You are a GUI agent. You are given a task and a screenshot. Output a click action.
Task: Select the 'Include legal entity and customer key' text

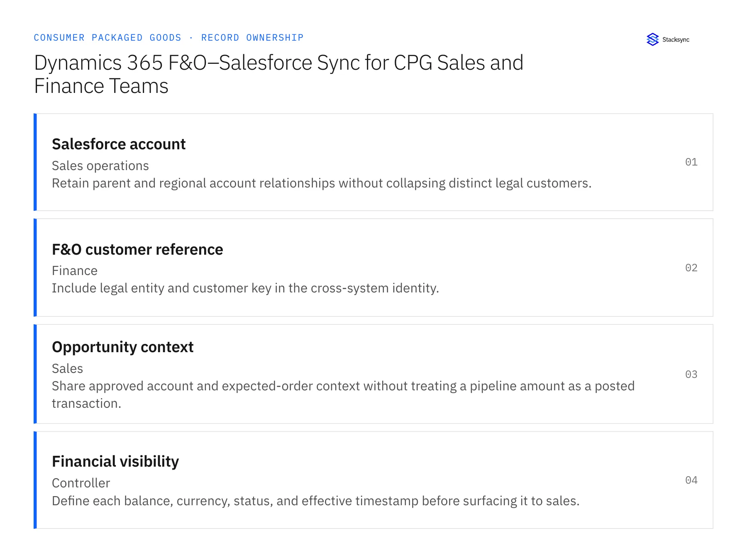[245, 288]
